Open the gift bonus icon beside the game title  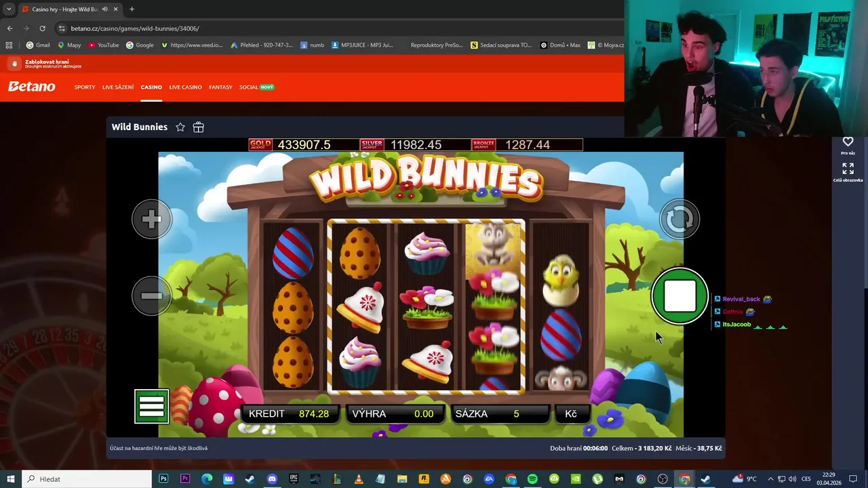(198, 127)
